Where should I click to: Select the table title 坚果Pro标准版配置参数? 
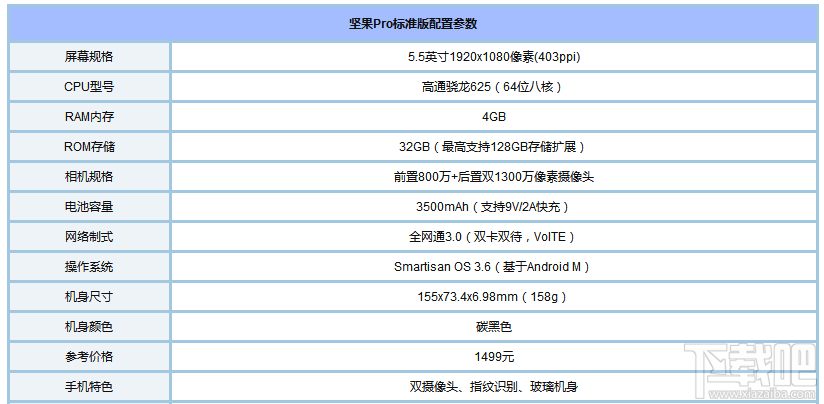(413, 24)
